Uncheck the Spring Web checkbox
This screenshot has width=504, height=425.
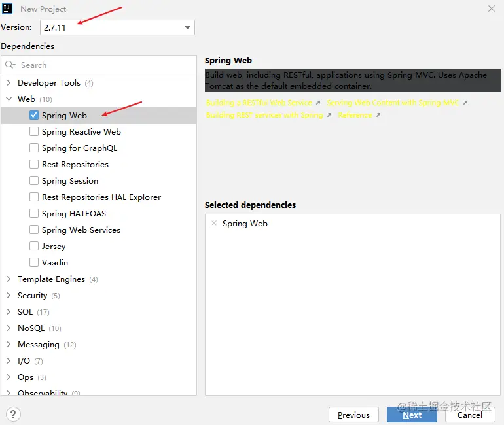[34, 115]
